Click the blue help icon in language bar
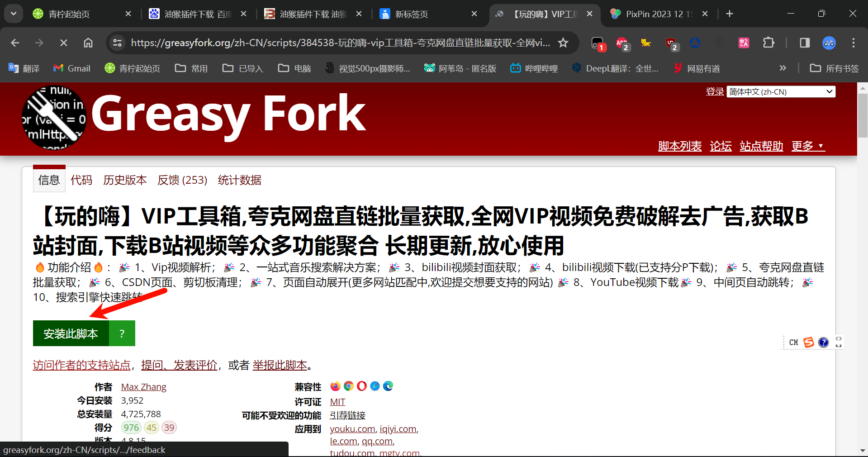Viewport: 868px width, 457px height. tap(824, 342)
